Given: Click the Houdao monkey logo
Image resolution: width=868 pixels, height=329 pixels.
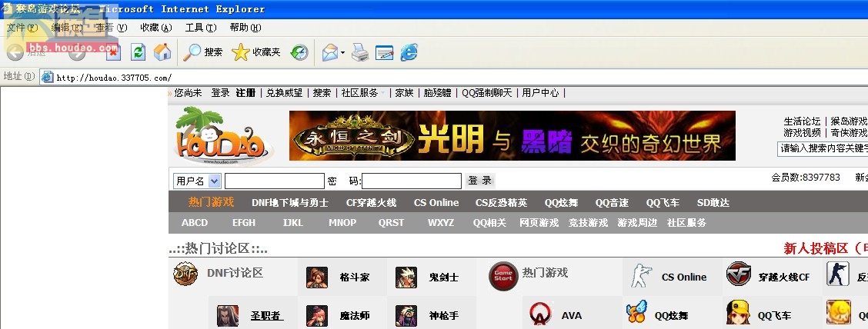Looking at the screenshot, I should [x=222, y=136].
